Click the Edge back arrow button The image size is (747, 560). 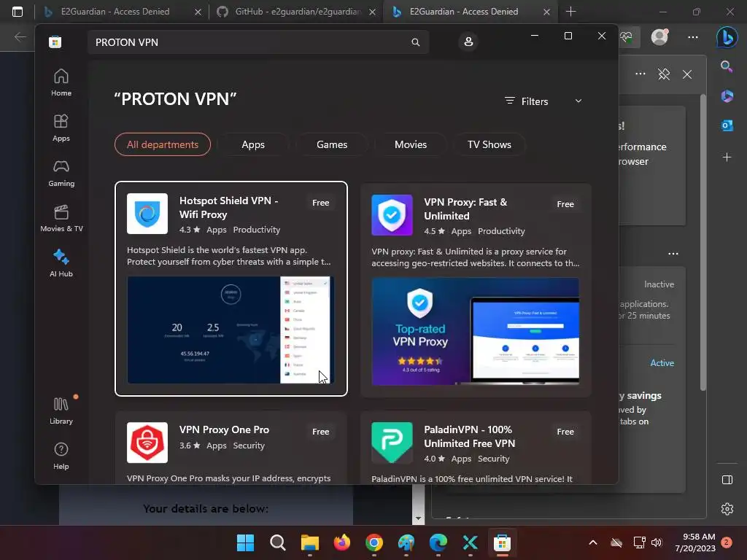point(20,36)
